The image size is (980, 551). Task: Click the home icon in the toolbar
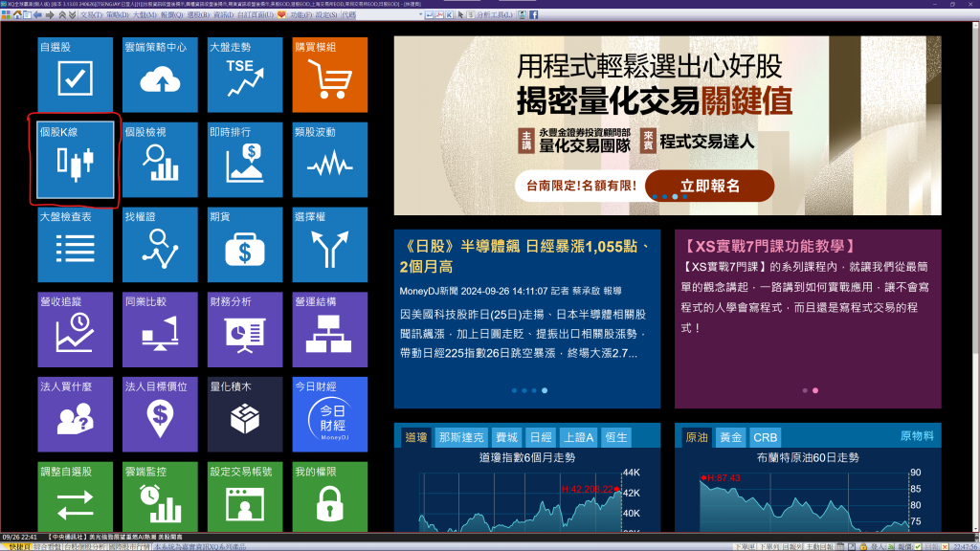click(x=17, y=14)
